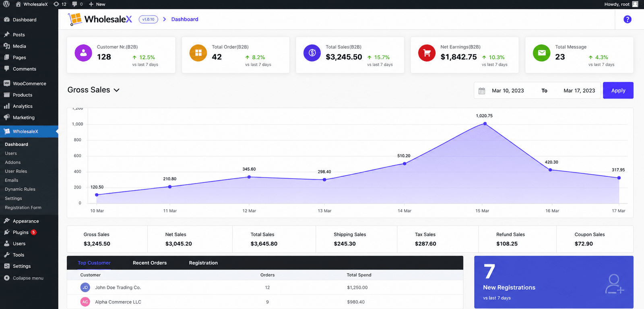644x309 pixels.
Task: Click the Tools wrench icon
Action: coord(7,255)
